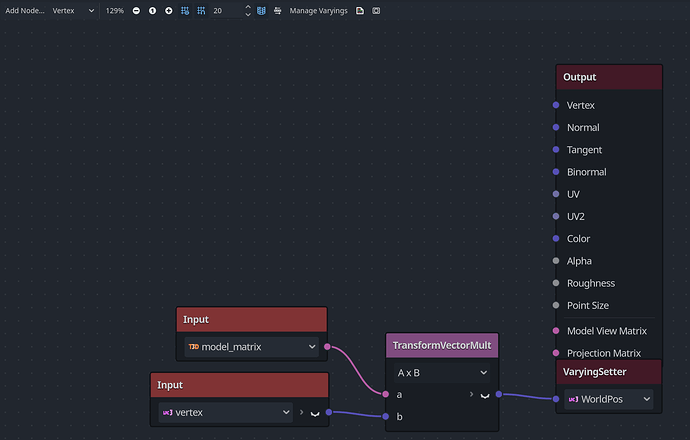Click the zoom out minus icon
This screenshot has height=440, width=690.
[x=136, y=11]
